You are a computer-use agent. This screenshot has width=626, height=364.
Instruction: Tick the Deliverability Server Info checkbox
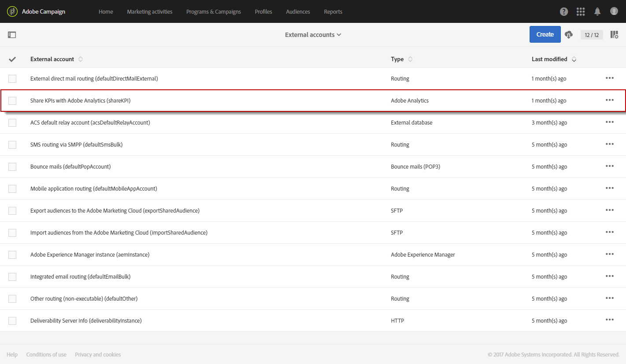tap(12, 321)
